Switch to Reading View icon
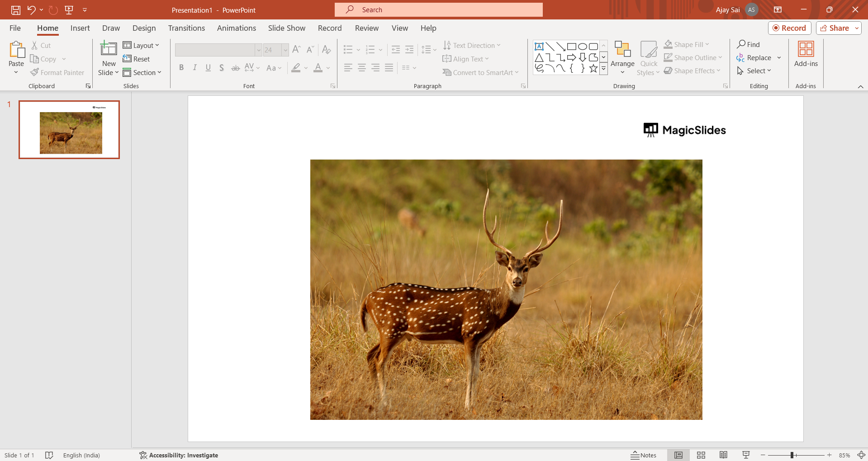The height and width of the screenshot is (461, 868). click(x=723, y=455)
